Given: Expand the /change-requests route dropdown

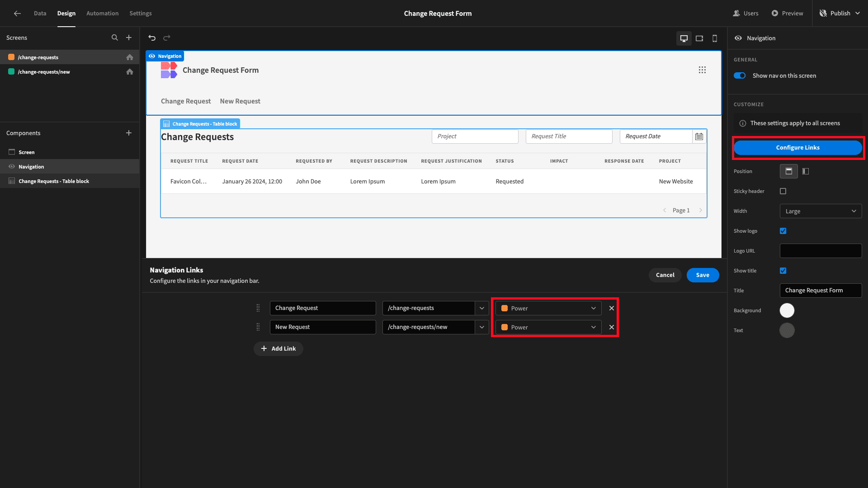Looking at the screenshot, I should tap(481, 308).
